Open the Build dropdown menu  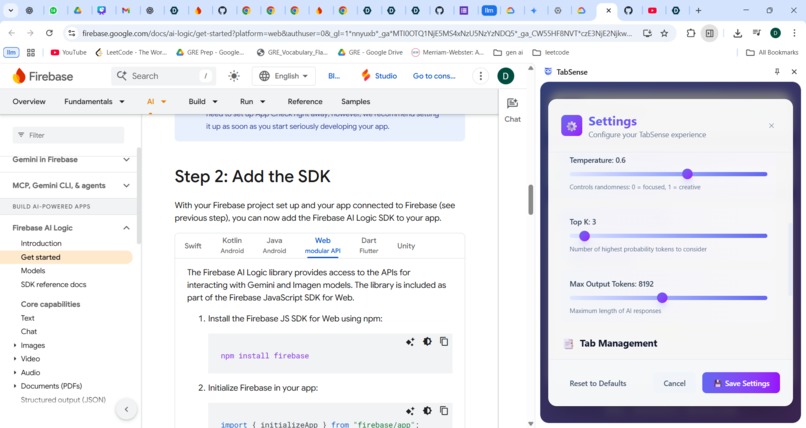203,101
